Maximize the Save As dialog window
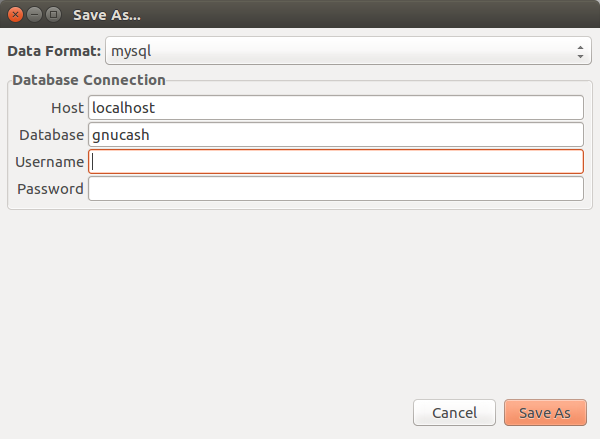600x439 pixels. (54, 15)
